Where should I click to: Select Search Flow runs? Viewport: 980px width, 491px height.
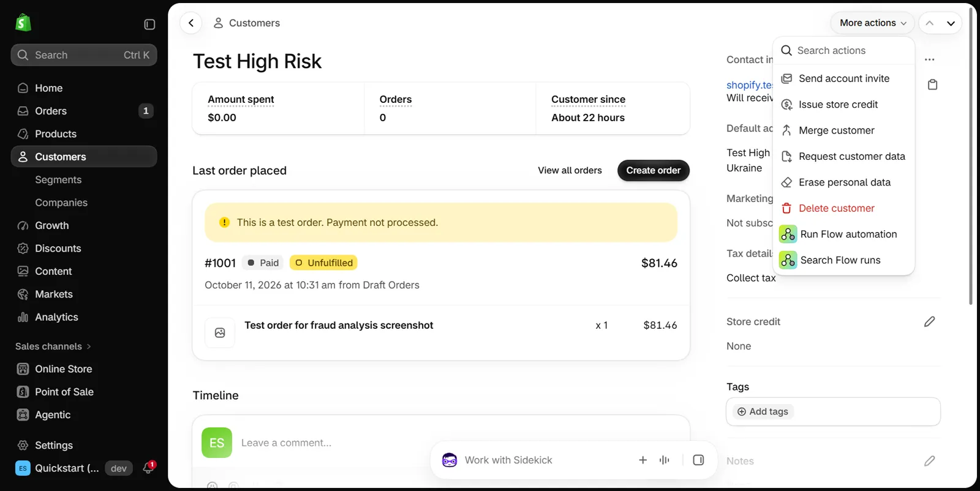[x=844, y=260]
